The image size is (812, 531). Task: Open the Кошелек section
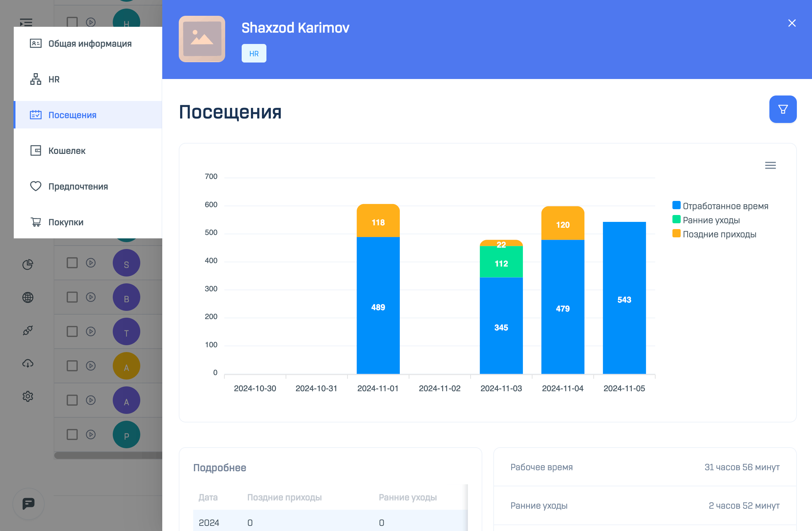[x=88, y=151]
